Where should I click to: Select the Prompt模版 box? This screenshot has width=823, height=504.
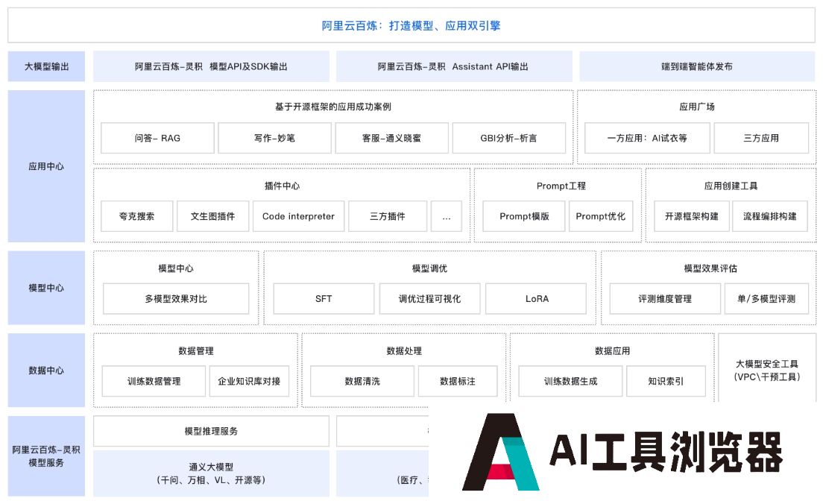coord(524,216)
